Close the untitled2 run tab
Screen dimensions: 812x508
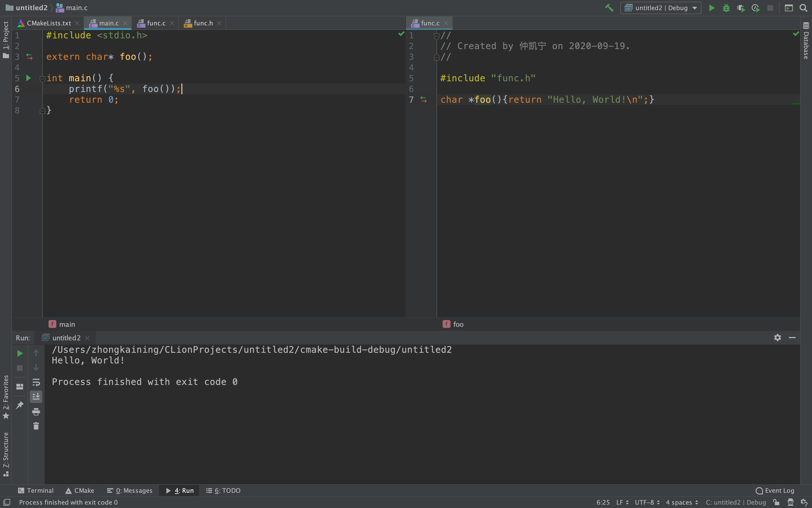(87, 338)
